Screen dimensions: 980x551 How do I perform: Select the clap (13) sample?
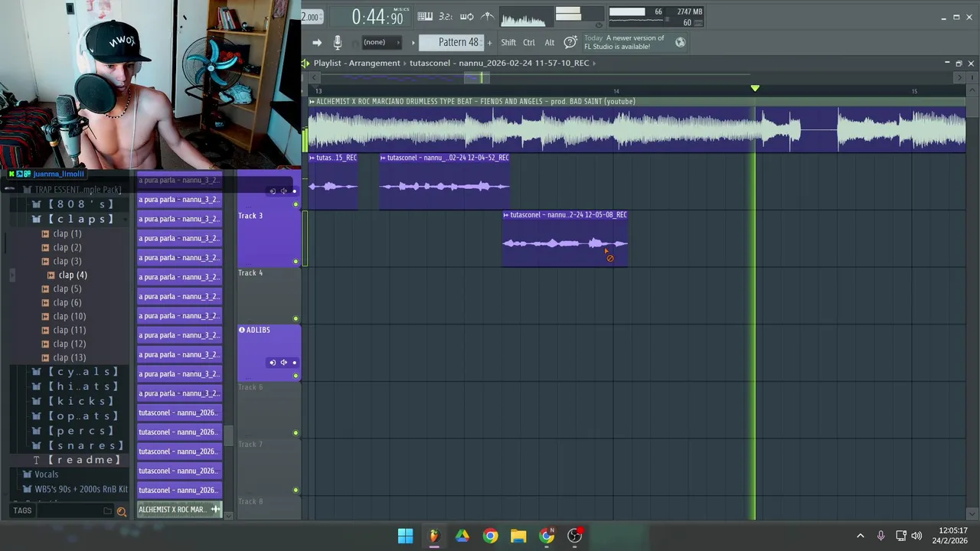[69, 357]
